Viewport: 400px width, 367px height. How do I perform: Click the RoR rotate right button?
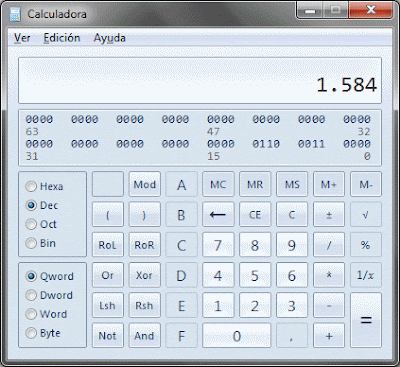tap(144, 245)
